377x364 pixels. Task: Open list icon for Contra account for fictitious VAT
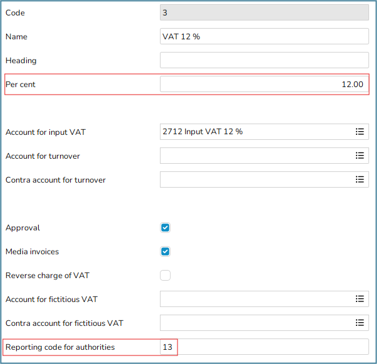[359, 323]
